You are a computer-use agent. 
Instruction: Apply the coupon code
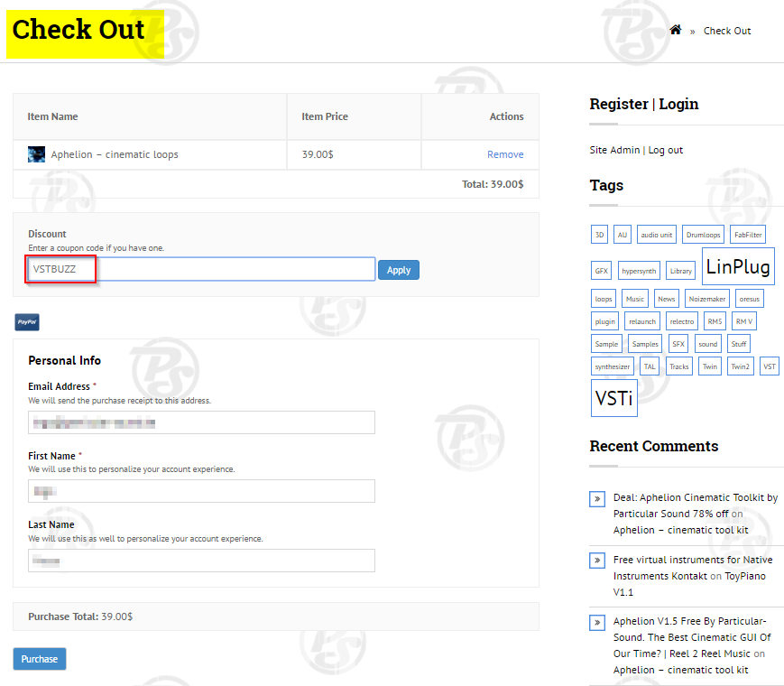coord(398,270)
